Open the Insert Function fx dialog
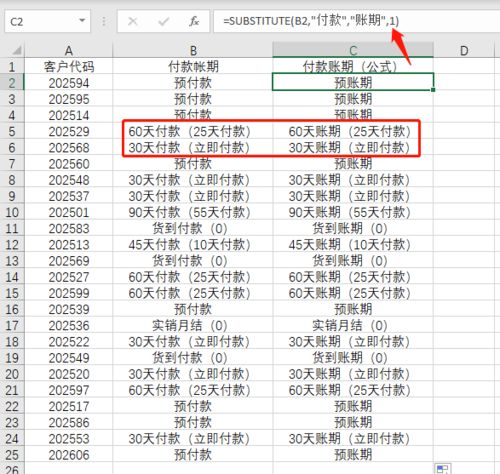 coord(194,22)
